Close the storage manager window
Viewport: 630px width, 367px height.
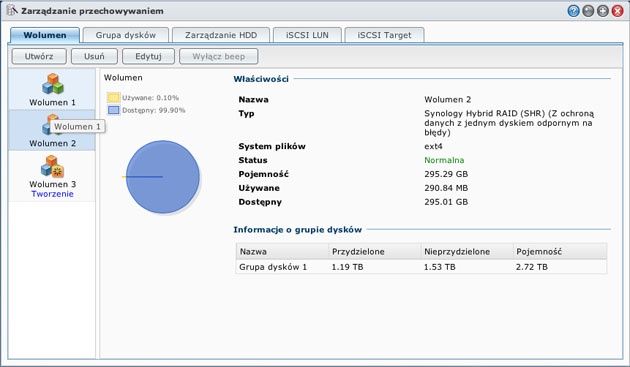618,11
